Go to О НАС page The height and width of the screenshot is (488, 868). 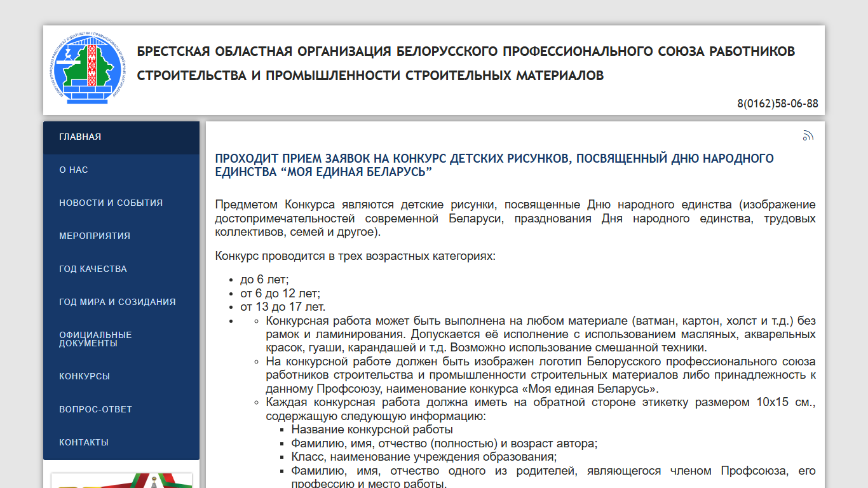pyautogui.click(x=121, y=170)
